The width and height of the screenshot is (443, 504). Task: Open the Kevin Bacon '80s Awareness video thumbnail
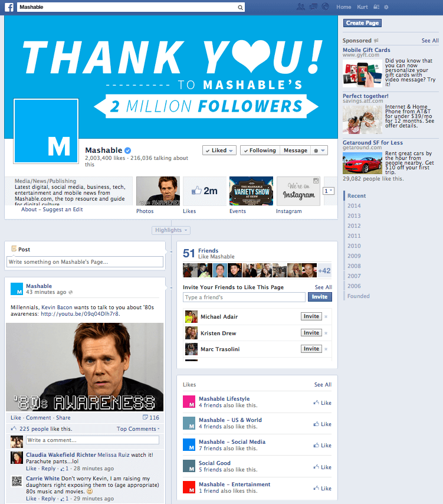pyautogui.click(x=85, y=366)
